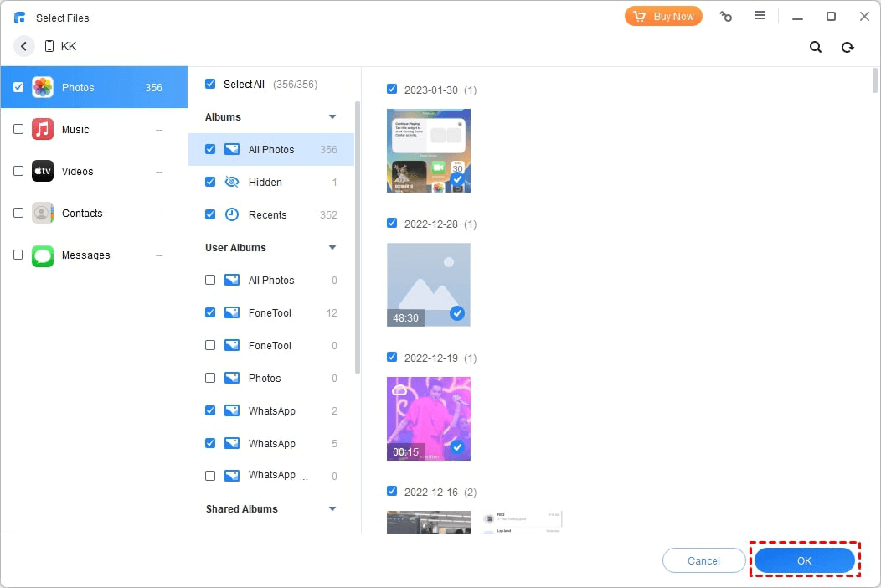
Task: Click the refresh icon
Action: click(x=848, y=47)
